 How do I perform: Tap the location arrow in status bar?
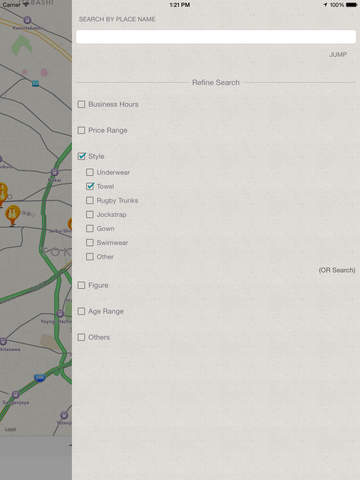tap(325, 5)
